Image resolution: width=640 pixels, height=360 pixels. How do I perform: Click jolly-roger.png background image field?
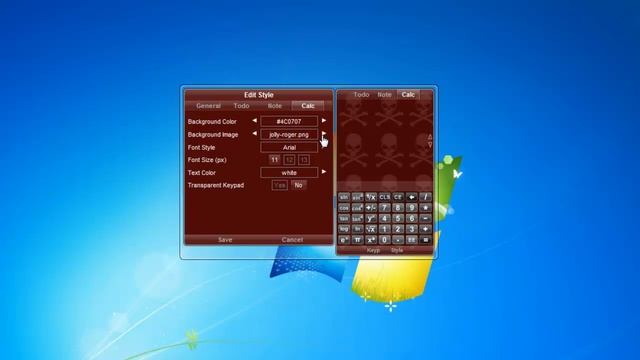[x=289, y=134]
